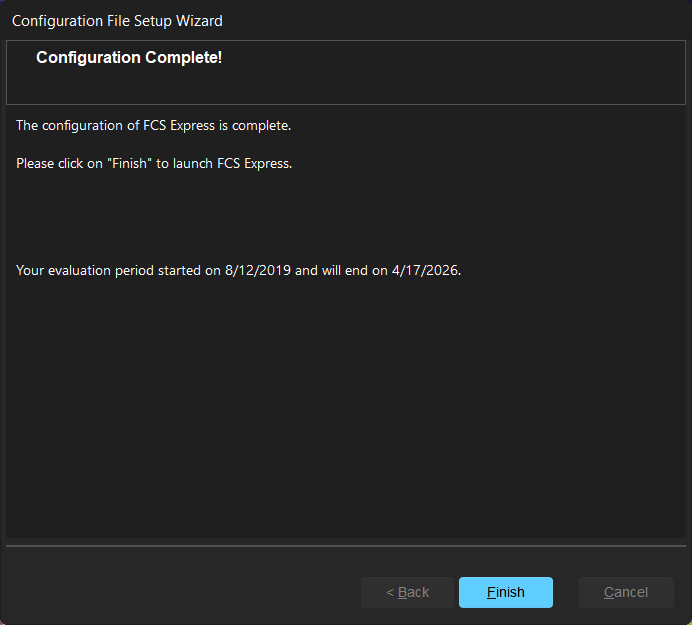692x625 pixels.
Task: Click the phrase "launch FCS Express"
Action: click(x=234, y=163)
